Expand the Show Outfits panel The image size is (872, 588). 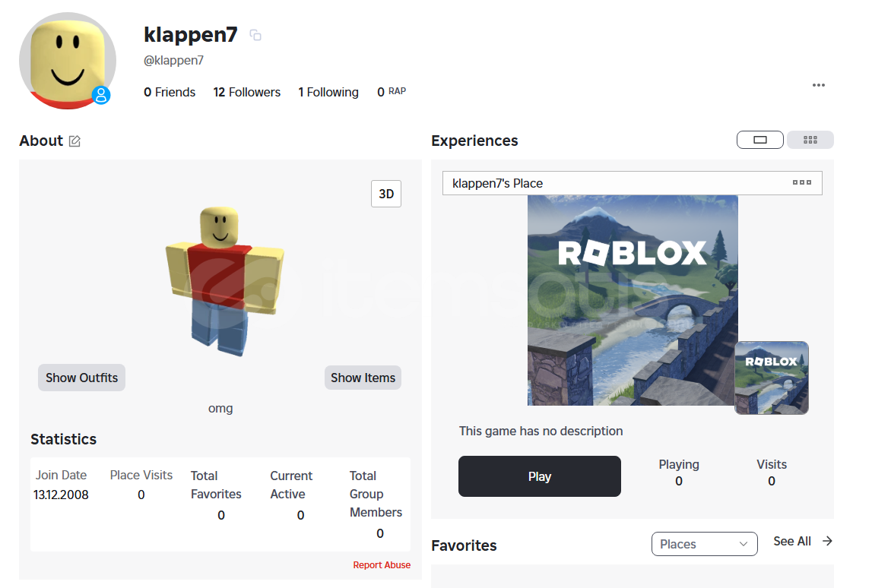[x=82, y=378]
